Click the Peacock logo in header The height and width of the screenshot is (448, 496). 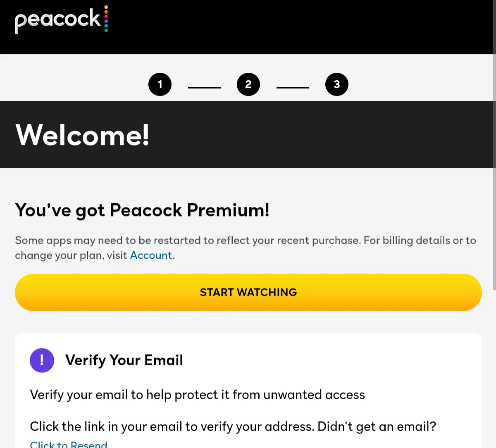point(61,19)
